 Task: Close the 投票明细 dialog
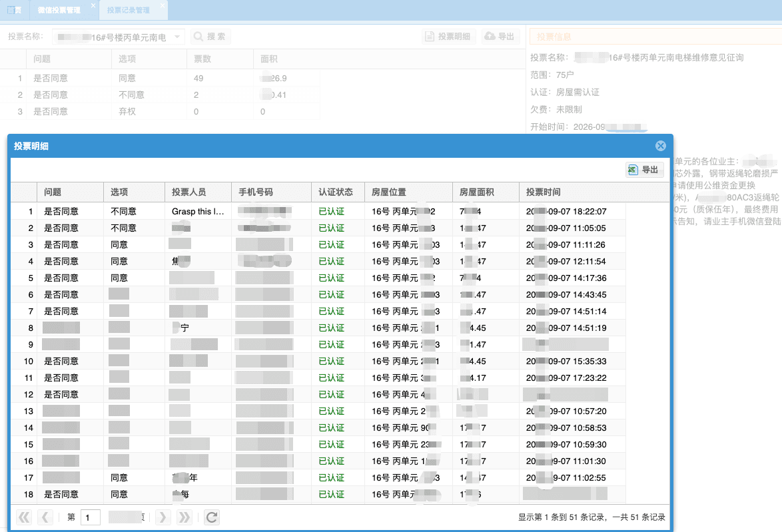660,146
